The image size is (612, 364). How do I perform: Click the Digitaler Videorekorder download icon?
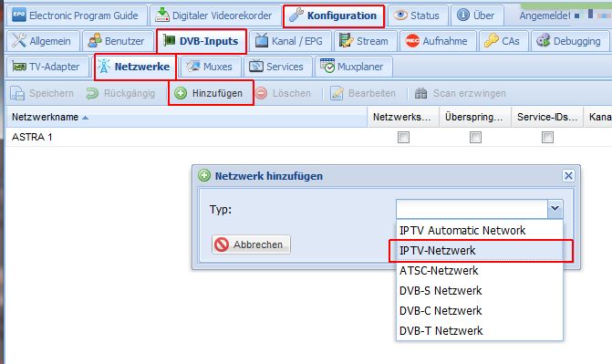162,16
